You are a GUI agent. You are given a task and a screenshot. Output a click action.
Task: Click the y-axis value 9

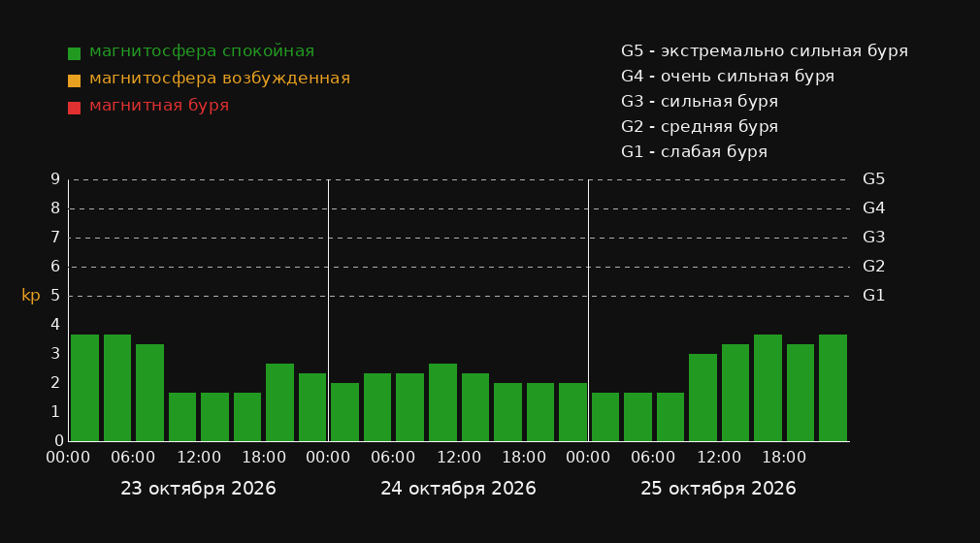(x=55, y=179)
